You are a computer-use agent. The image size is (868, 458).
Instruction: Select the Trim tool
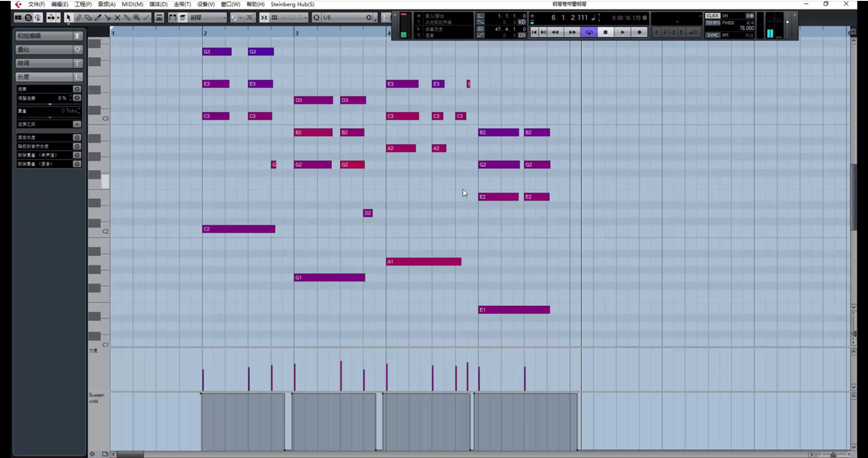point(98,18)
